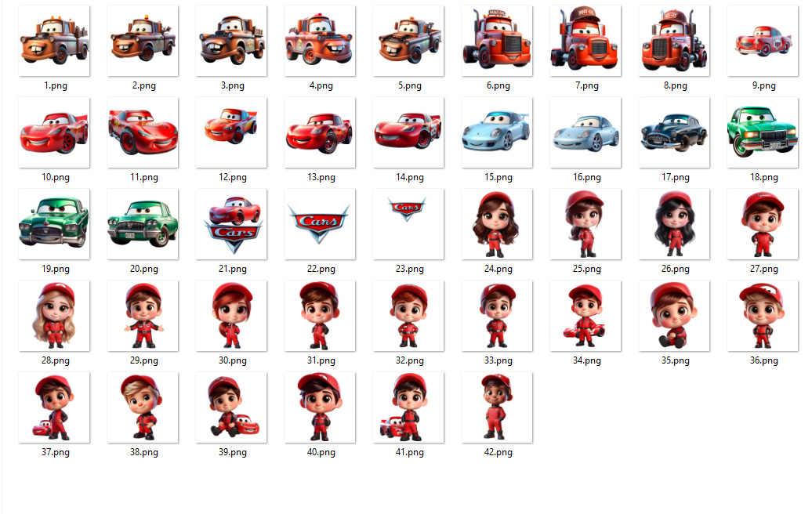Select the 34.png boy with car thumbnail
The image size is (812, 514).
(x=585, y=316)
